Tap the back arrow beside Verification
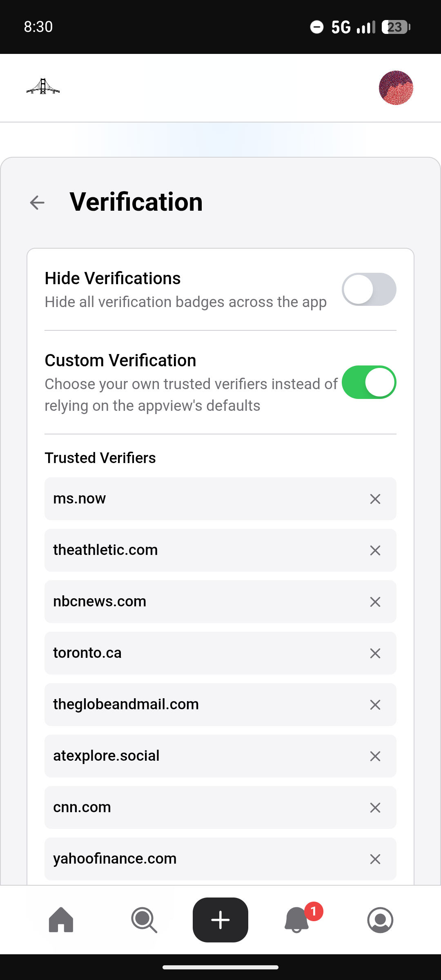This screenshot has height=980, width=441. [37, 203]
